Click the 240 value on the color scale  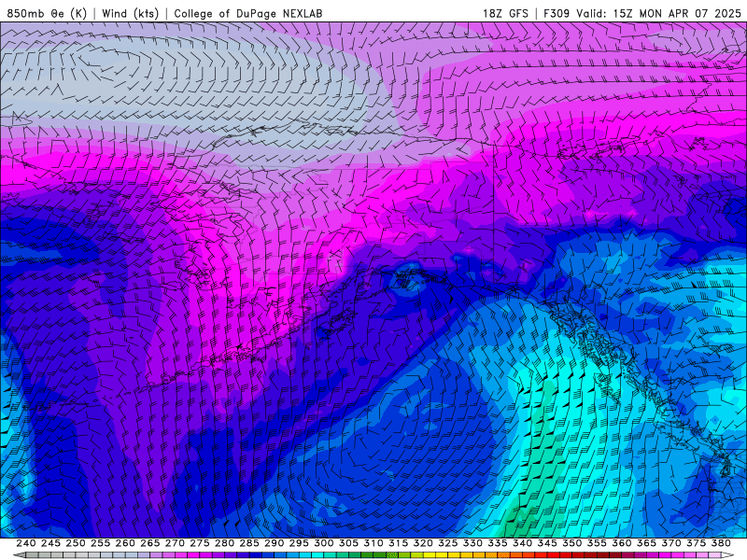(x=26, y=543)
